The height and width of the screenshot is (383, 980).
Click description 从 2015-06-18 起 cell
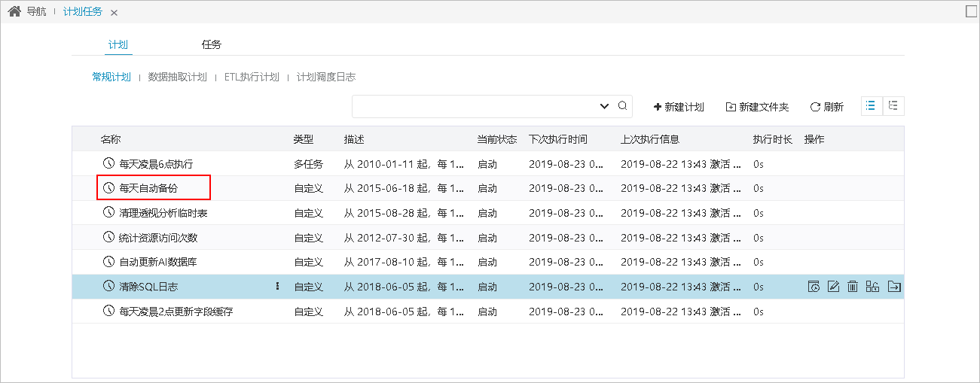405,188
